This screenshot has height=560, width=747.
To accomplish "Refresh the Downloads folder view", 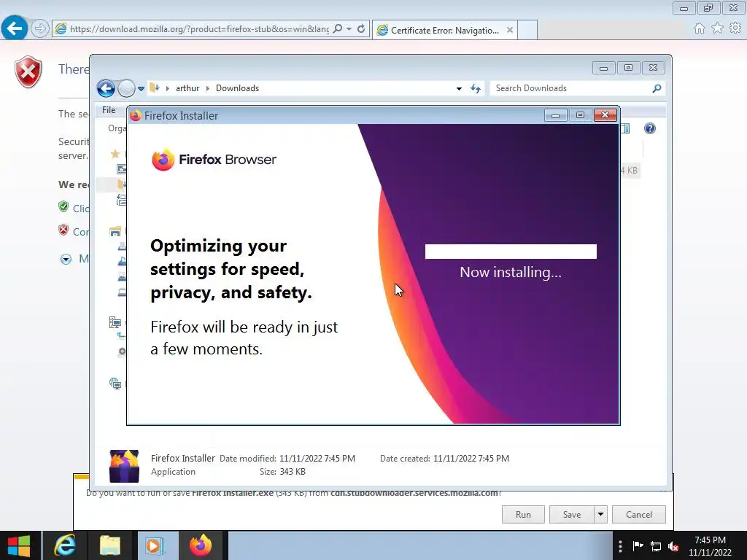I will pyautogui.click(x=476, y=88).
